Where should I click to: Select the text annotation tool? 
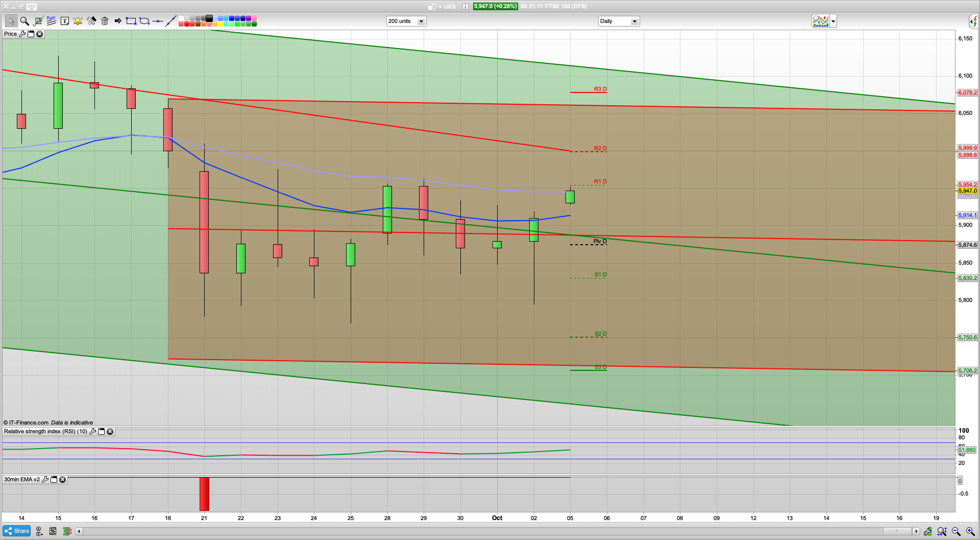pyautogui.click(x=65, y=21)
